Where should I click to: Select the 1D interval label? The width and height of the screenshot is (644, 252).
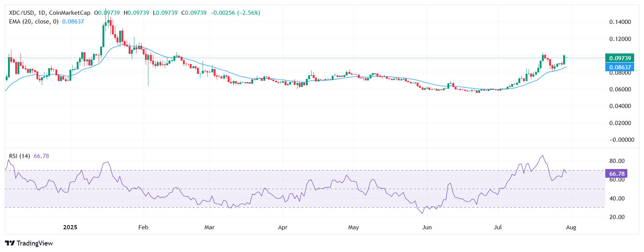pos(42,13)
